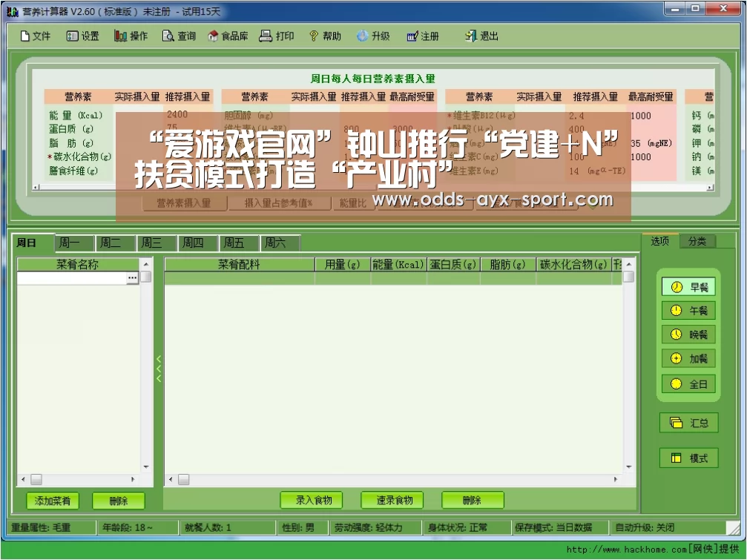Image resolution: width=747 pixels, height=560 pixels.
Task: Click the nutrient panel left scroll arrow
Action: click(x=36, y=188)
